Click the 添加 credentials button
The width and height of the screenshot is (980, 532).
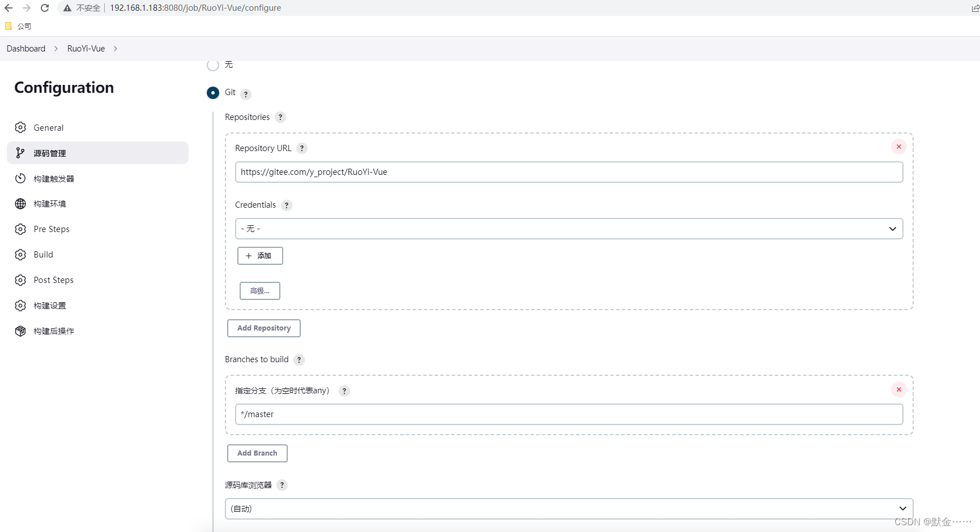click(260, 256)
